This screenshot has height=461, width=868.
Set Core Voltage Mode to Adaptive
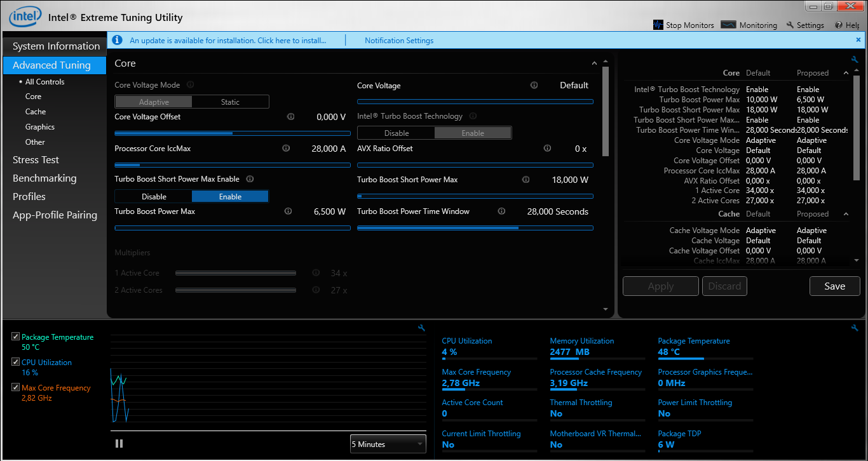pyautogui.click(x=154, y=102)
